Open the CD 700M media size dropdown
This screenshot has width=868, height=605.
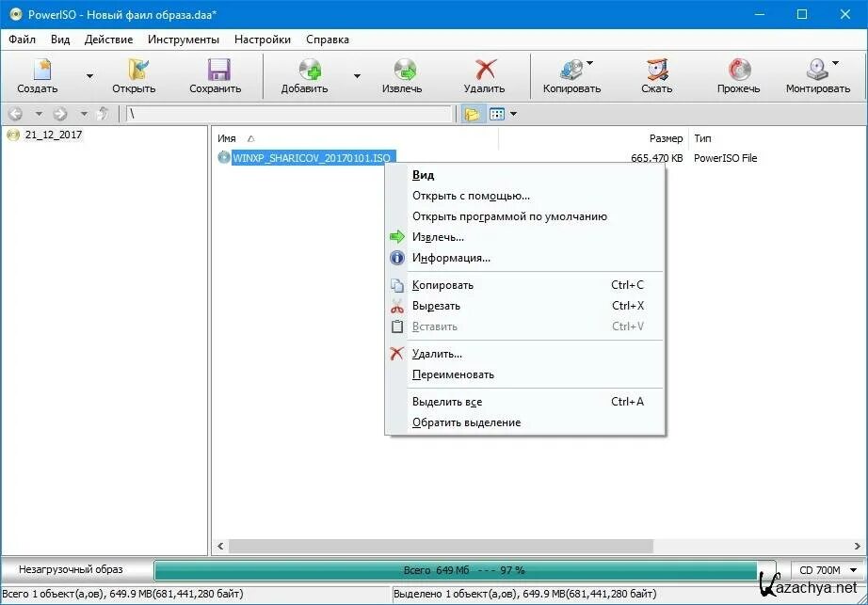point(828,569)
